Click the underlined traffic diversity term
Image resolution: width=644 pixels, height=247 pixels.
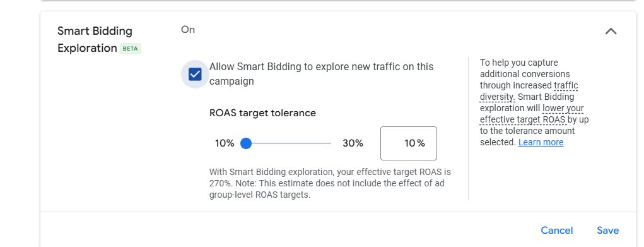[x=529, y=92]
